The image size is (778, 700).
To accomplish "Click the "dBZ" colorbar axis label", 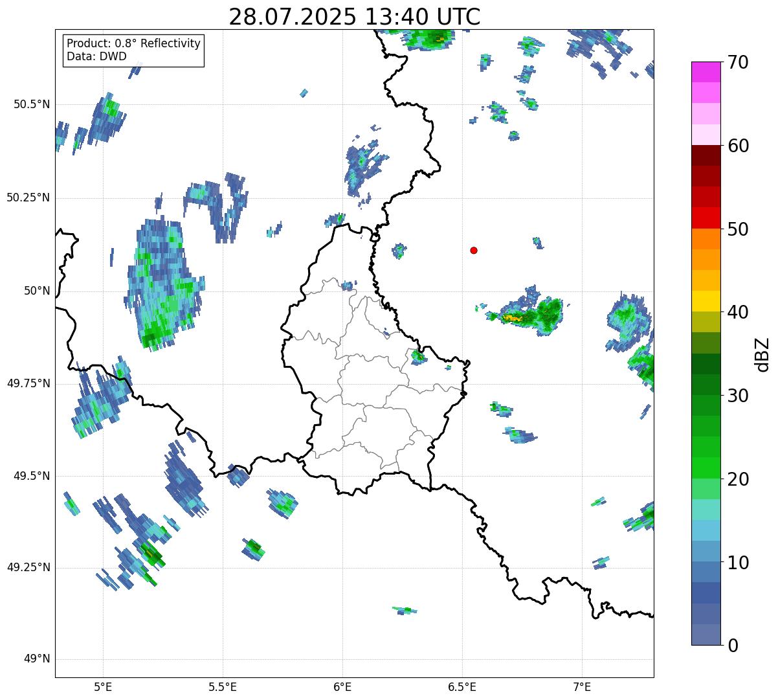I will 762,354.
